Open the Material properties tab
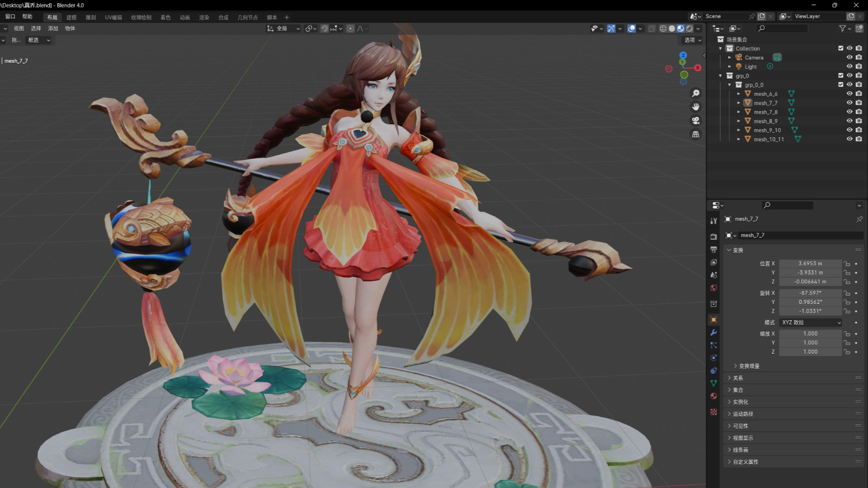868x488 pixels. 714,396
